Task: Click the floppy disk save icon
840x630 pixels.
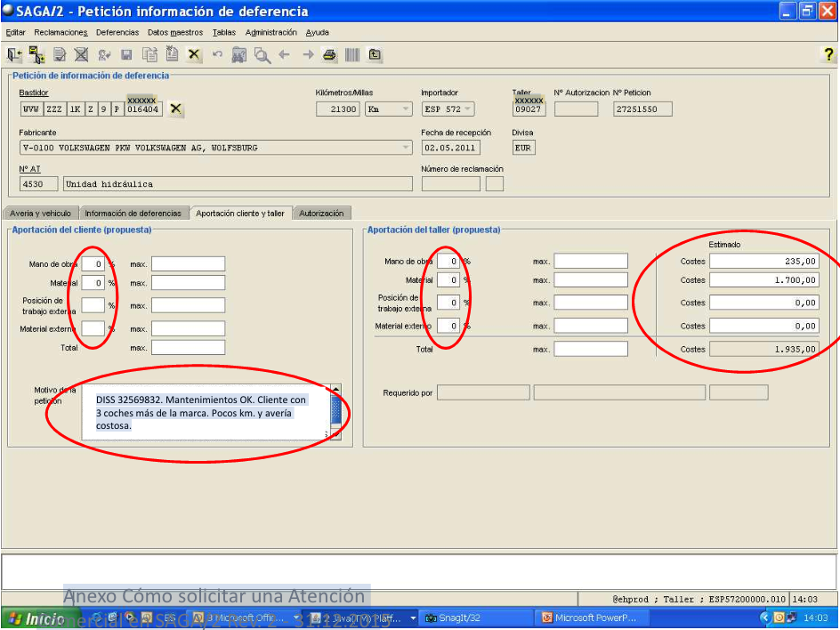Action: click(x=126, y=54)
